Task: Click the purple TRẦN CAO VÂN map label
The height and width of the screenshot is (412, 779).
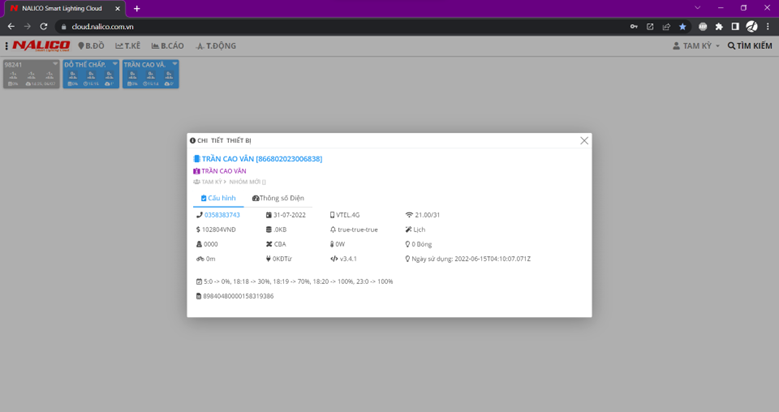Action: pyautogui.click(x=224, y=171)
